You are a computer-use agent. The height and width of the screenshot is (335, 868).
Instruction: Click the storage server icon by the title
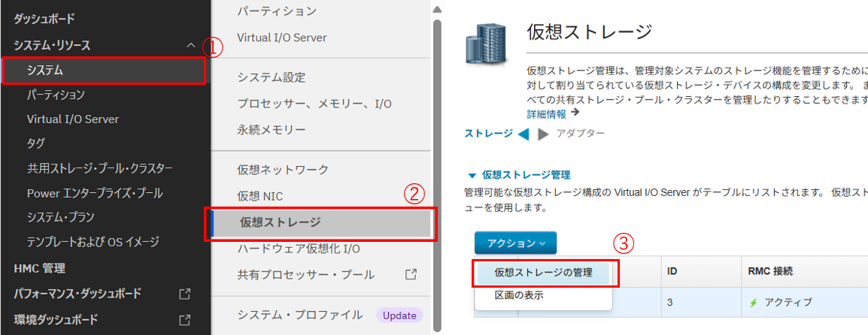point(485,43)
